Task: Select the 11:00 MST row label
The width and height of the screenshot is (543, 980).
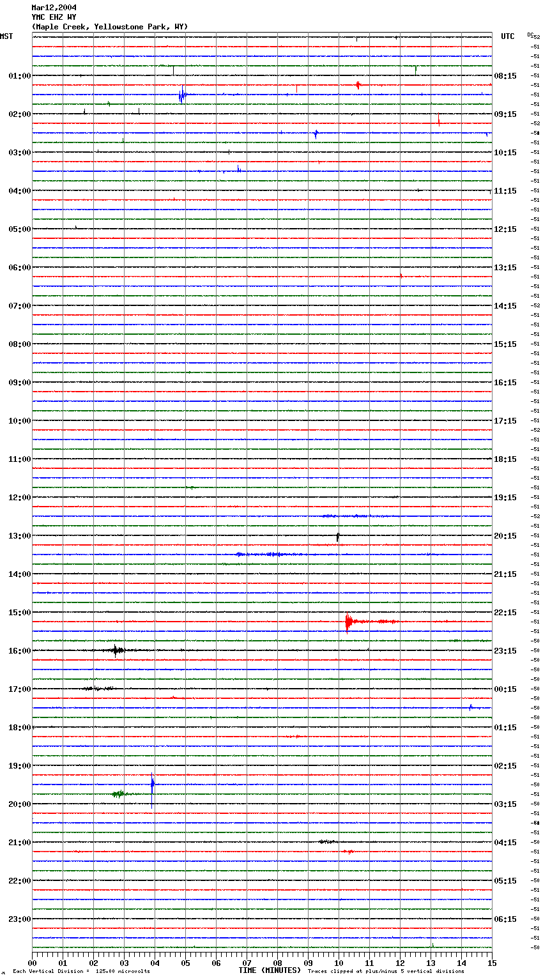Action: click(x=20, y=459)
